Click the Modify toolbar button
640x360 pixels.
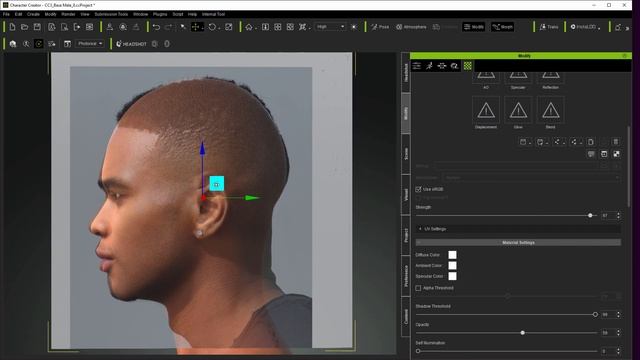click(473, 27)
